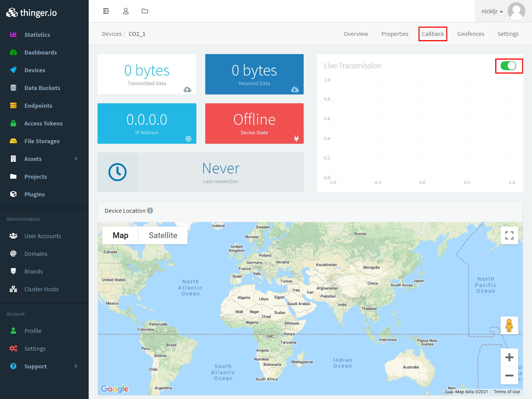Viewport: 532px width, 399px height.
Task: Open Access Tokens management
Action: pyautogui.click(x=43, y=123)
